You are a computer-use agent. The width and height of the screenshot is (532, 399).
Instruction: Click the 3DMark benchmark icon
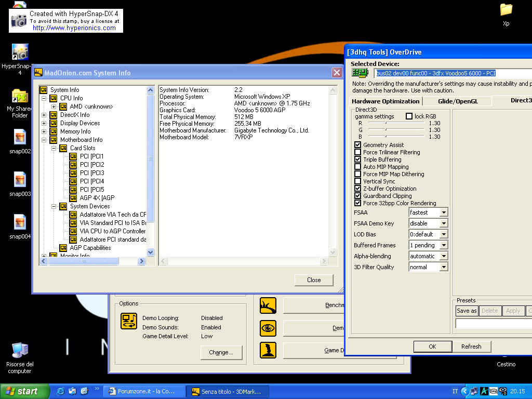pos(268,305)
